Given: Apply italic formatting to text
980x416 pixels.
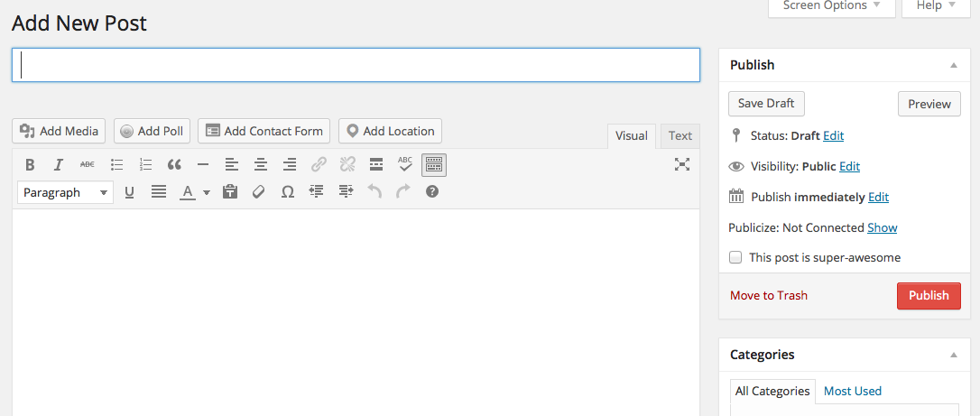Looking at the screenshot, I should [59, 164].
